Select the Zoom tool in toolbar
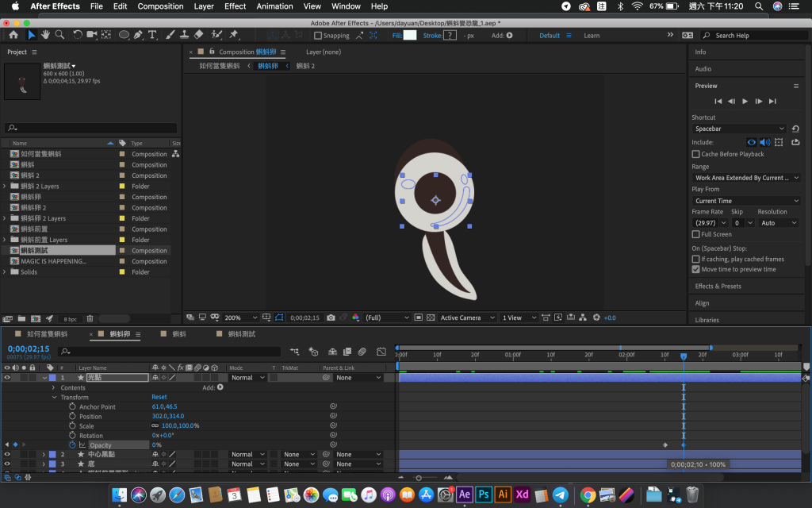812x508 pixels. coord(59,35)
